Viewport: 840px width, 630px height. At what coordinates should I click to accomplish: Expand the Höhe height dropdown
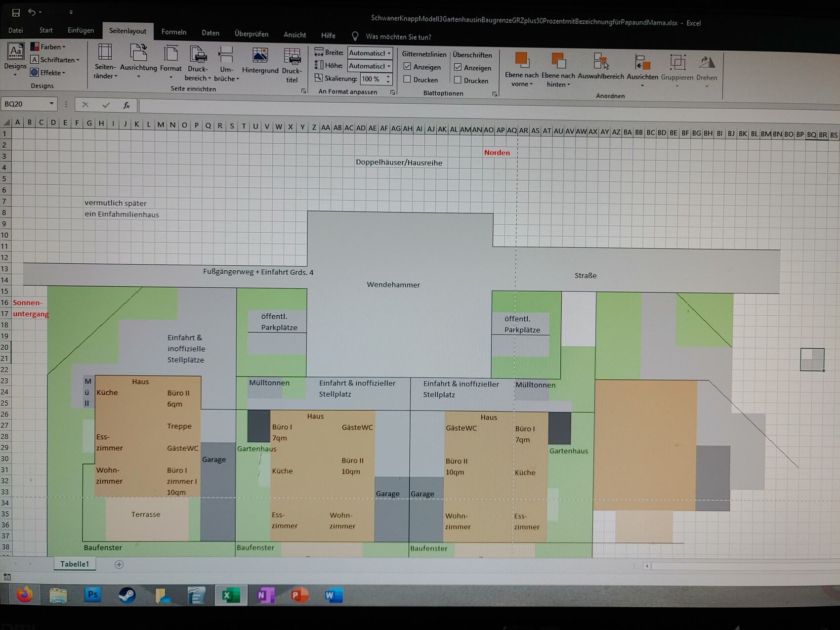[389, 66]
